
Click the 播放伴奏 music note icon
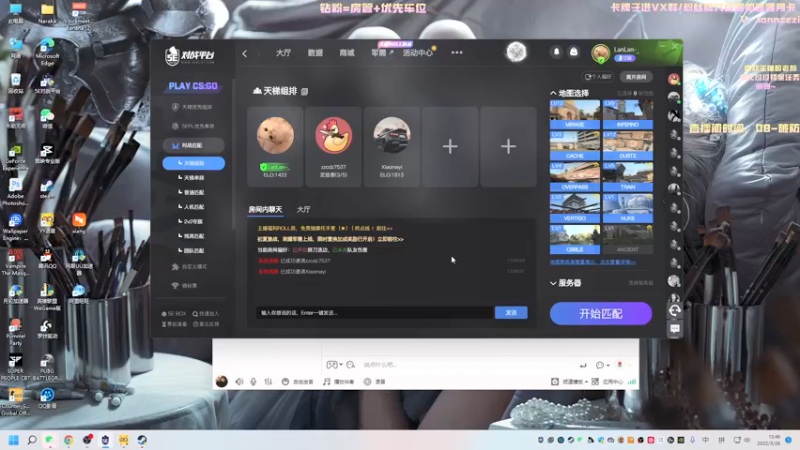(327, 382)
